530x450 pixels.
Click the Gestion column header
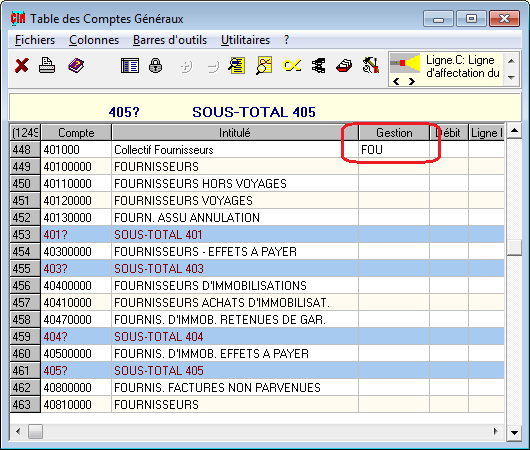(x=394, y=133)
